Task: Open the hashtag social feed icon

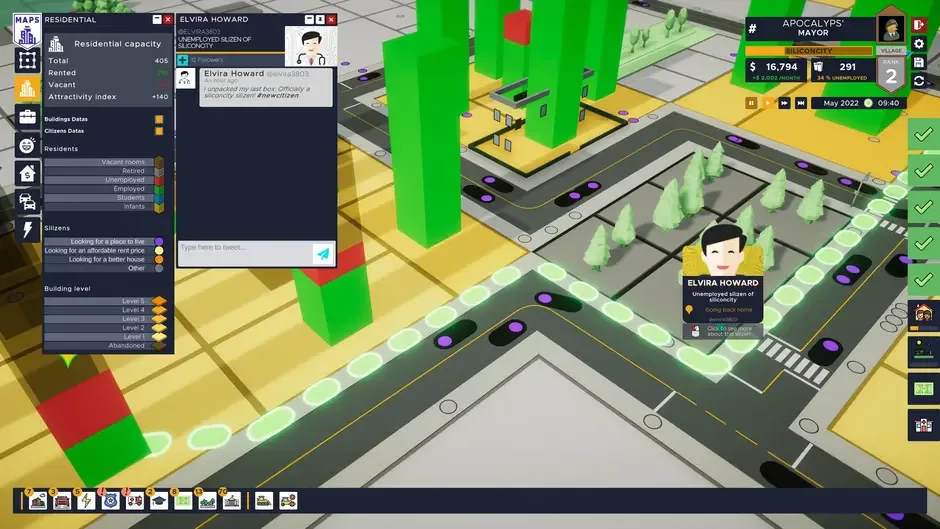Action: [752, 28]
